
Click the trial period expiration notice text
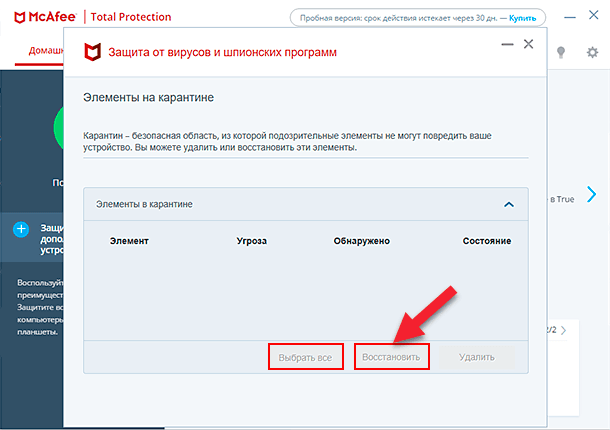coord(399,18)
